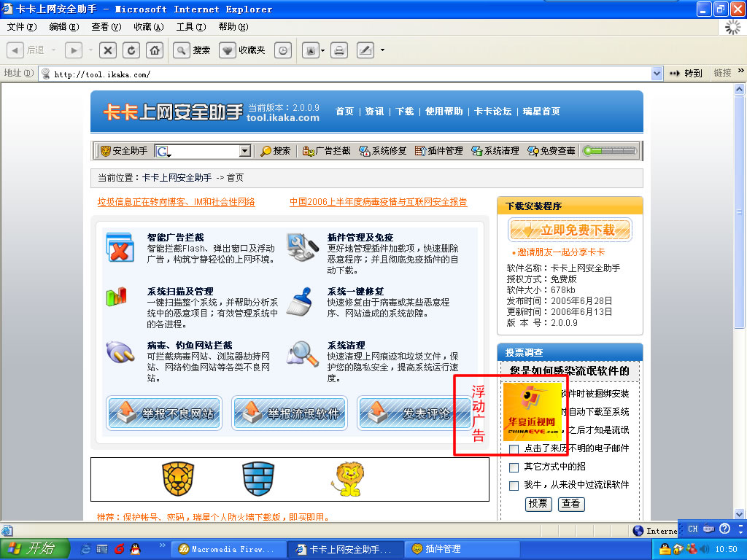This screenshot has width=747, height=560.
Task: Open the 文件(F) menu
Action: [21, 27]
